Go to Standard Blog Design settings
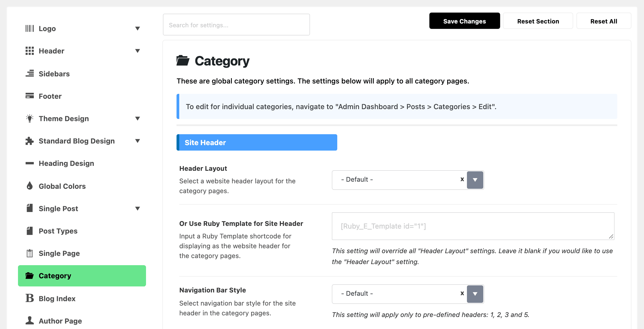Viewport: 644px width, 329px height. [x=82, y=141]
